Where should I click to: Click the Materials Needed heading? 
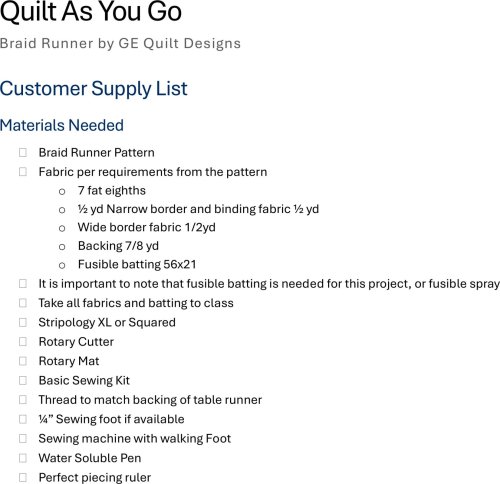coord(62,126)
